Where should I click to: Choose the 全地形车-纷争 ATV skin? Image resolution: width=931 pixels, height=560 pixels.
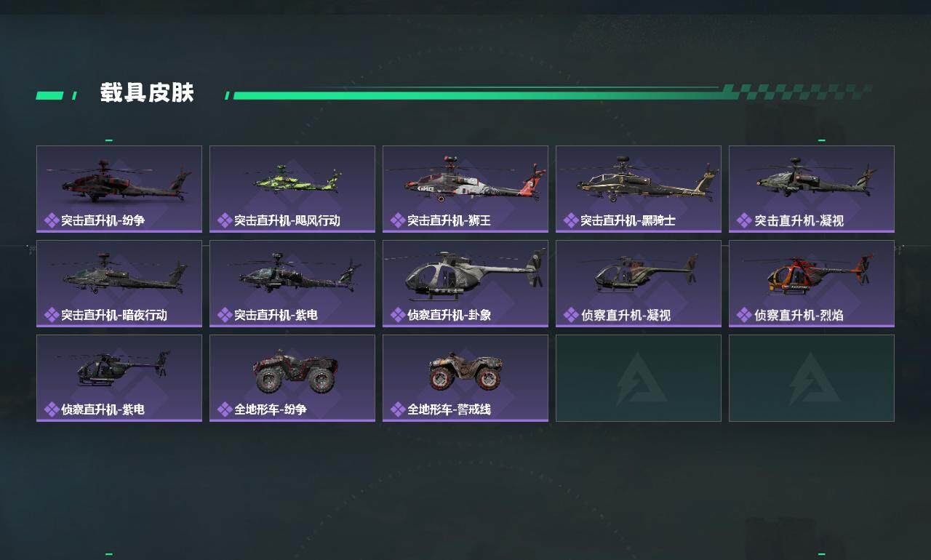[292, 378]
